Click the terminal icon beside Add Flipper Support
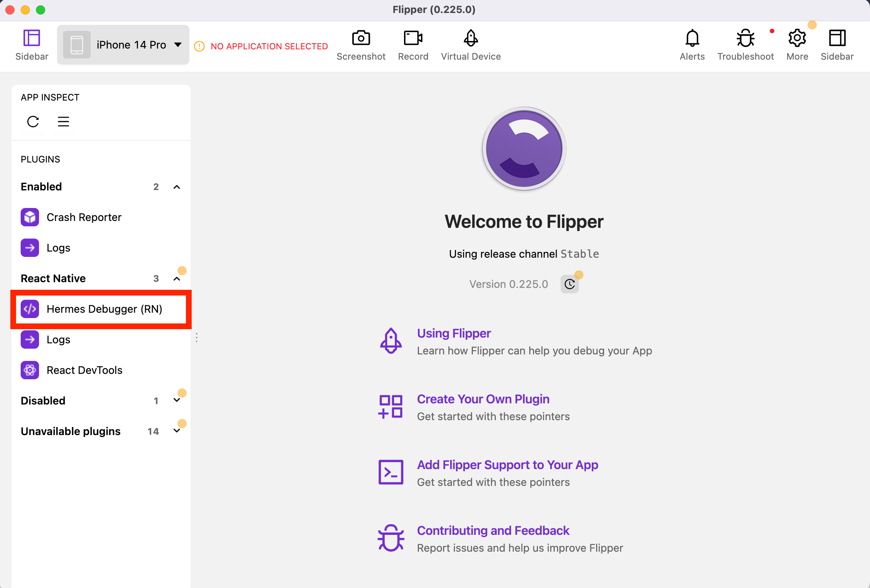Viewport: 870px width, 588px height. point(391,472)
